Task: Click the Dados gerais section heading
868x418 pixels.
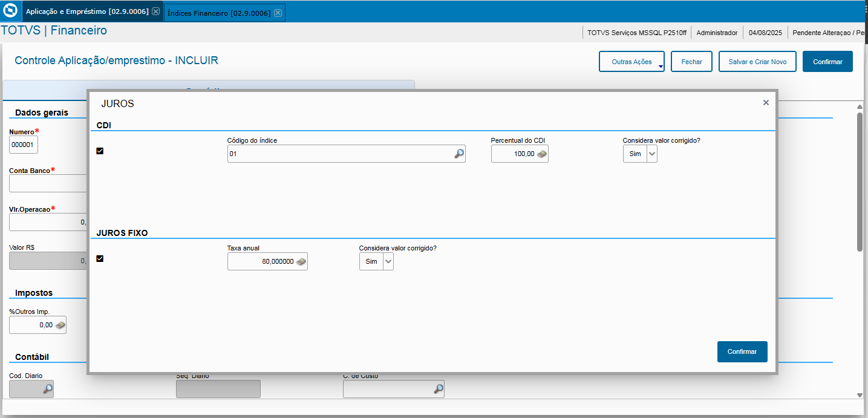Action: click(42, 113)
